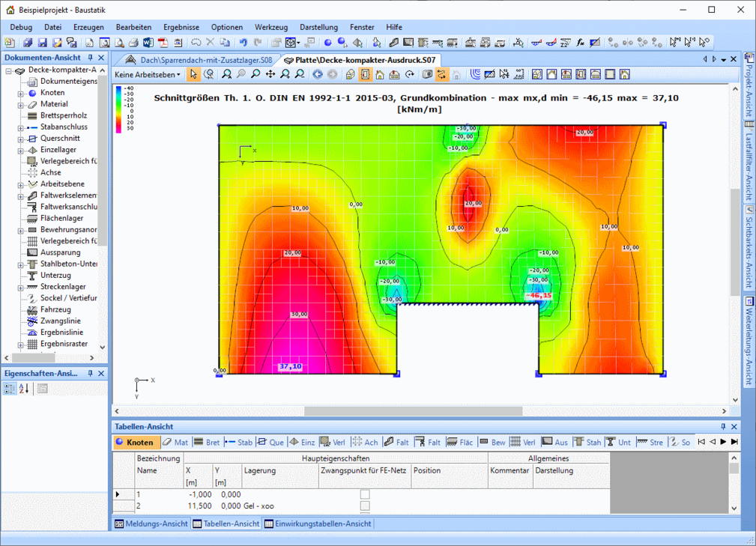
Task: Select the arrow pointer selection tool
Action: click(x=193, y=74)
